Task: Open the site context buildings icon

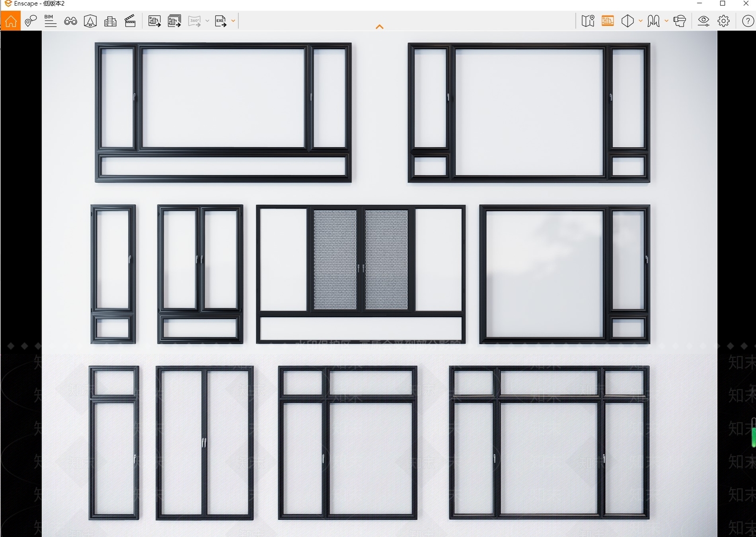Action: (x=110, y=21)
